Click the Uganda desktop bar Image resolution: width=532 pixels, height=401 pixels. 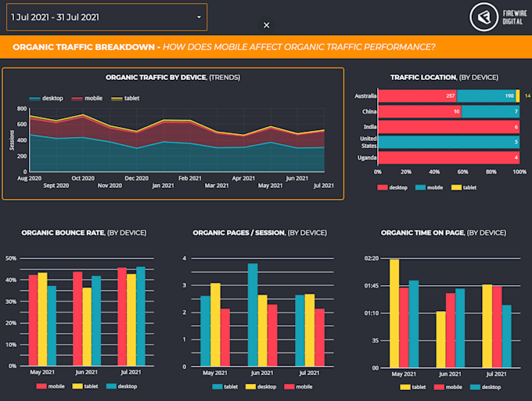(449, 157)
